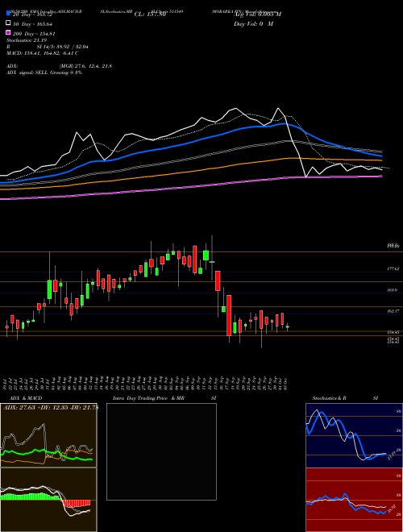Click the 'Stochastics: 21.19' readout
Screen dimensions: 403x532
coord(27,40)
